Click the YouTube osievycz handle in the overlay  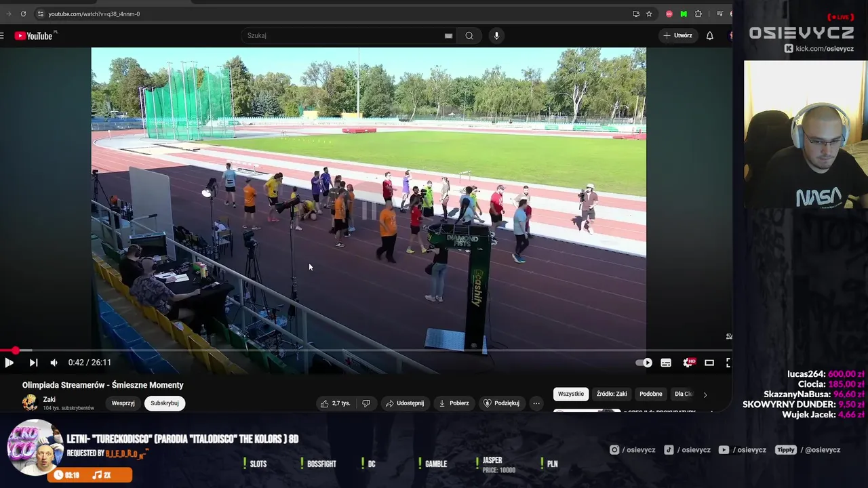pyautogui.click(x=743, y=450)
